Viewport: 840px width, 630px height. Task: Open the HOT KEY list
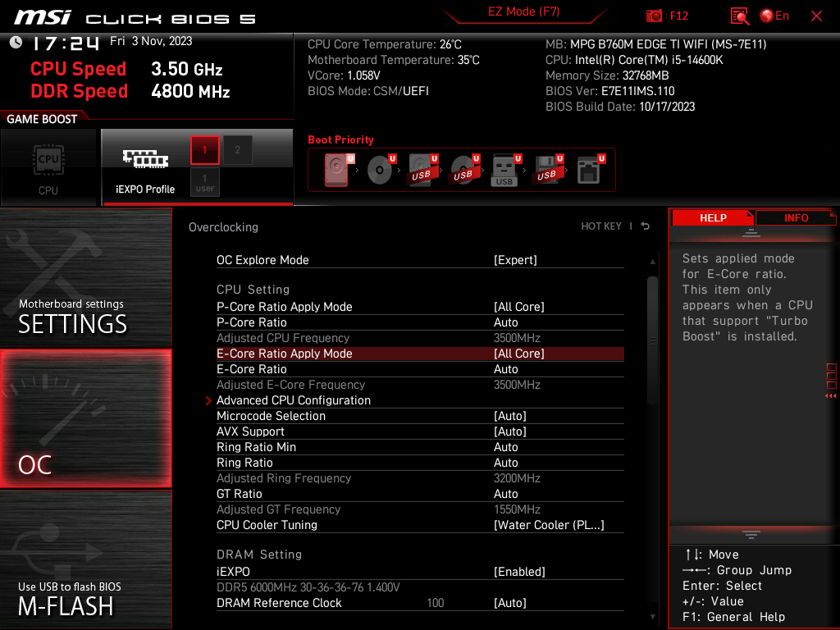pyautogui.click(x=601, y=226)
